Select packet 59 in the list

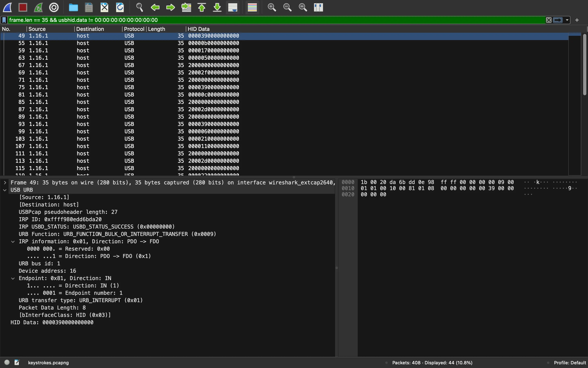[284, 50]
